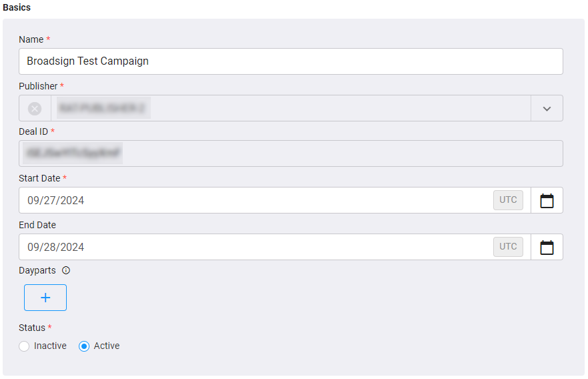This screenshot has width=588, height=379.
Task: Click the Dayparts label text
Action: coord(37,270)
